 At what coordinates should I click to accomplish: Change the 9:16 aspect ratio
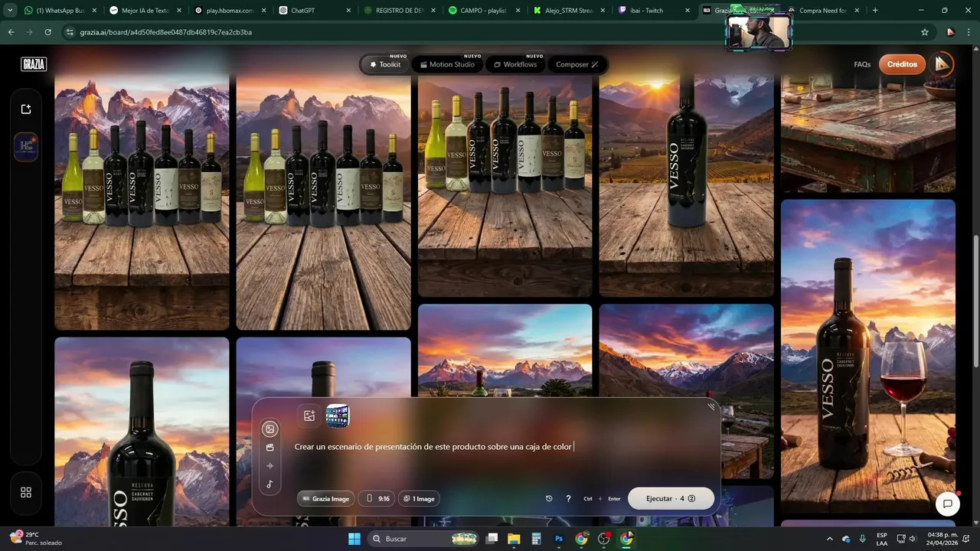(x=377, y=499)
